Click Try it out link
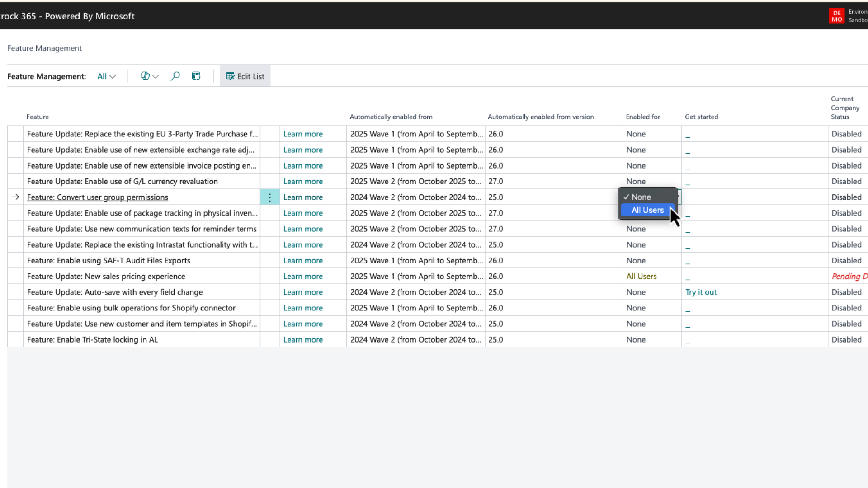Viewport: 868px width, 488px height. coord(701,292)
